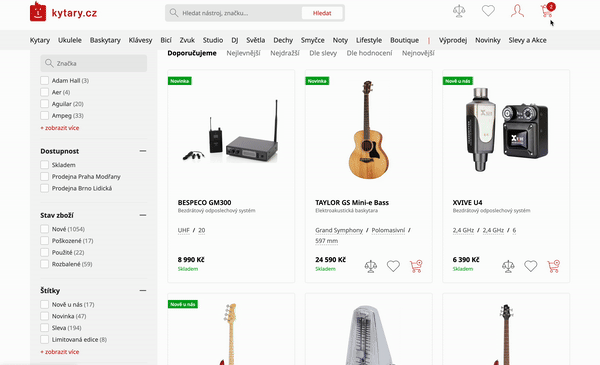
Task: Click the Hledat search button
Action: pyautogui.click(x=322, y=13)
